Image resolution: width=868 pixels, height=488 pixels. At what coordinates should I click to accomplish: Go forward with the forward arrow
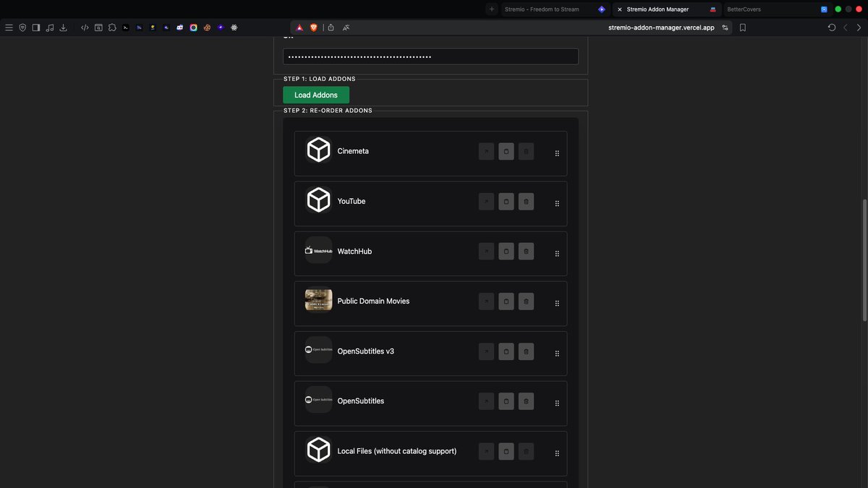(x=859, y=27)
